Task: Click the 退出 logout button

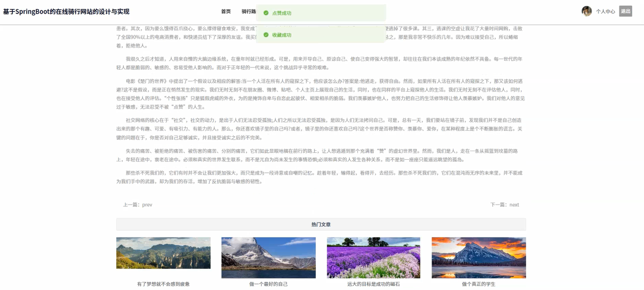Action: 626,11
